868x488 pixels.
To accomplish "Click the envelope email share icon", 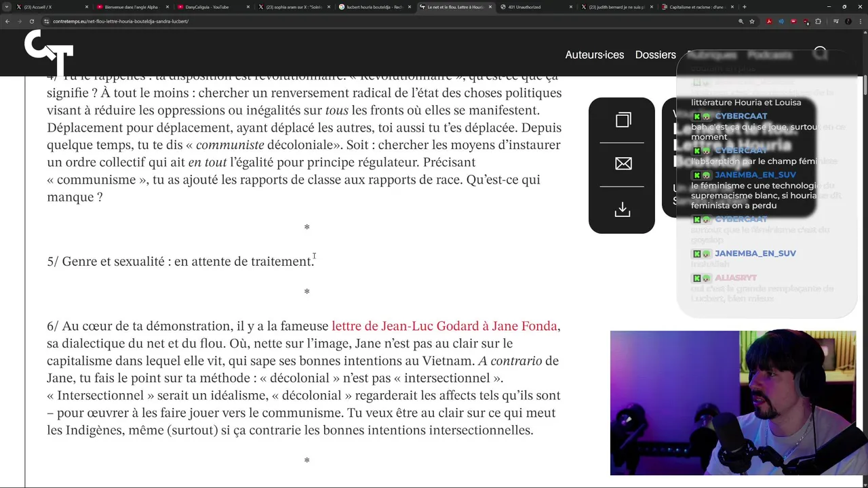I will [623, 163].
